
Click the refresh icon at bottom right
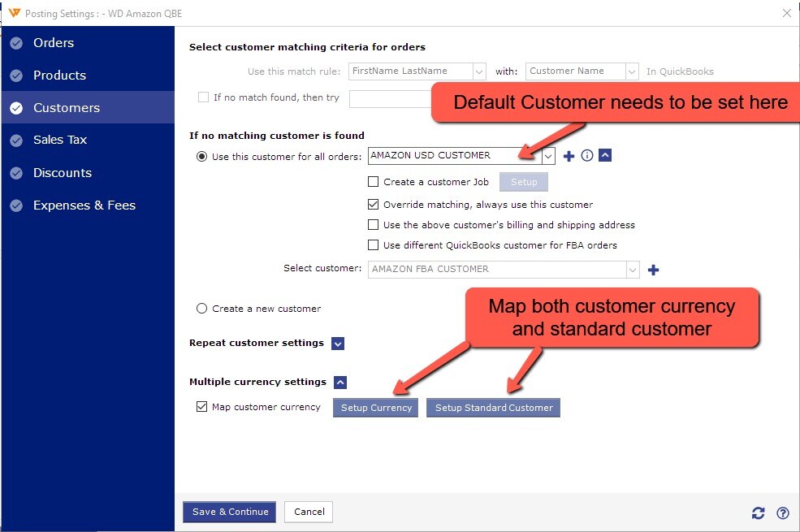tap(758, 513)
